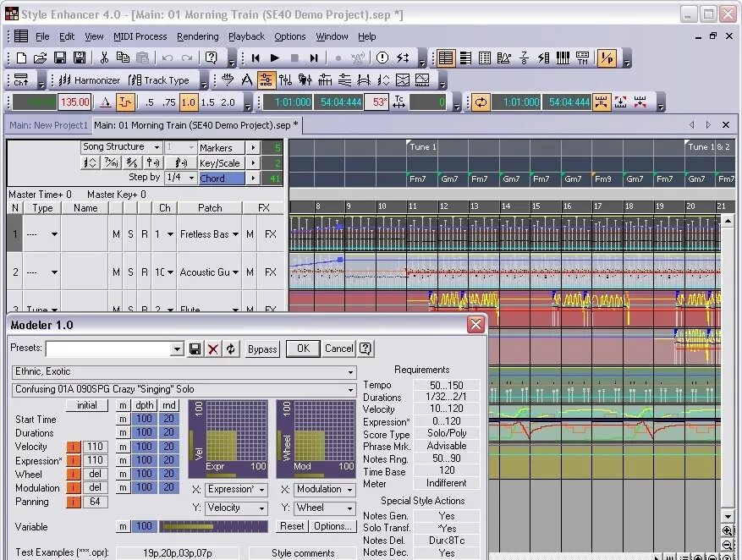Screen dimensions: 742x560
Task: Confirm Modeler with OK button
Action: click(303, 349)
